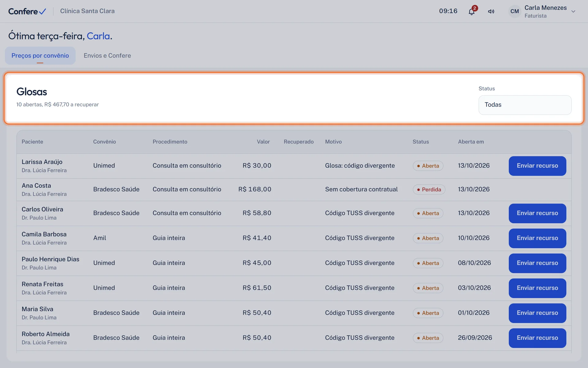The height and width of the screenshot is (368, 588).
Task: Send appeal for Larissa Araújo's glosa
Action: [537, 166]
